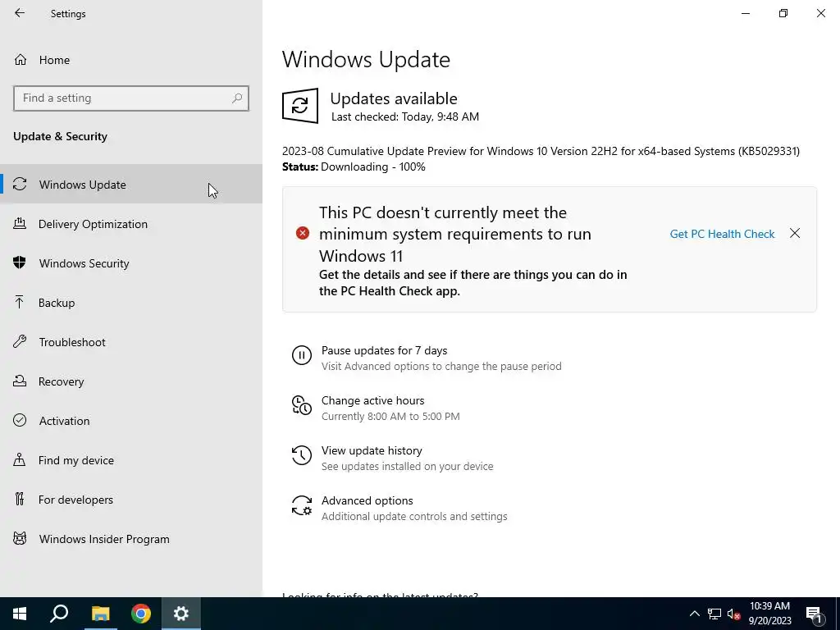Click the wrench icon for Troubleshoot
The width and height of the screenshot is (840, 630).
[x=20, y=341]
